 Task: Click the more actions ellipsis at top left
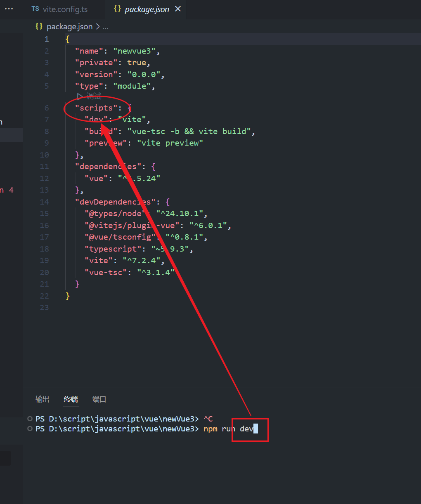pos(9,9)
